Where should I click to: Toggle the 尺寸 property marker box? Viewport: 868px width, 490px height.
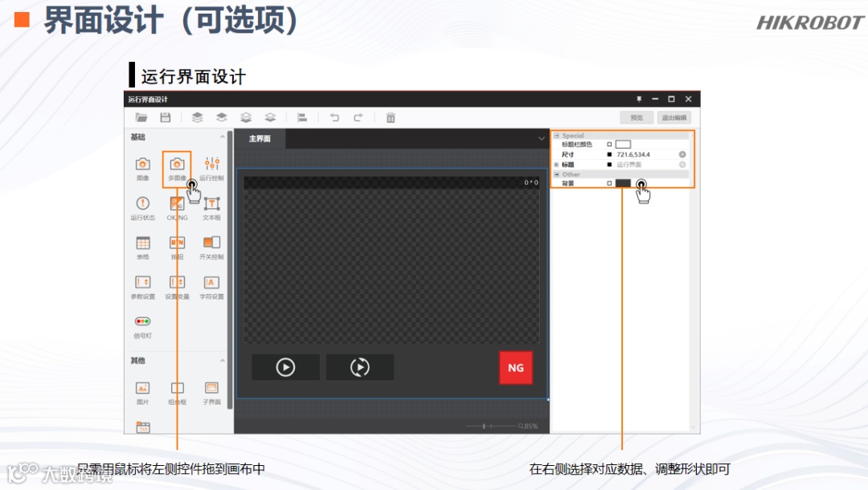click(x=609, y=154)
